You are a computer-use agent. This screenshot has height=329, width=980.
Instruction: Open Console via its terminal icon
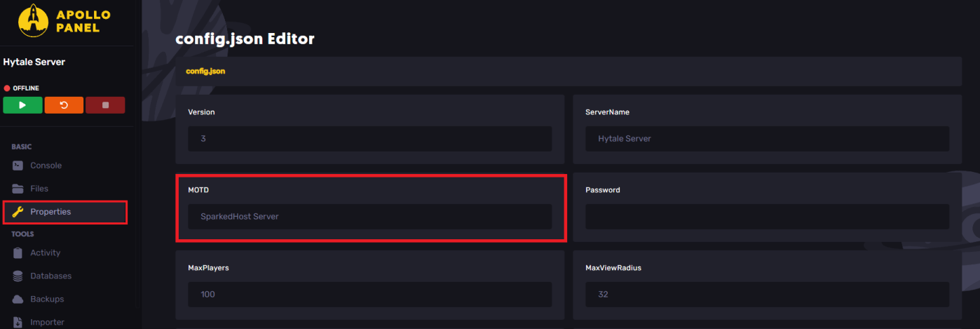(18, 166)
